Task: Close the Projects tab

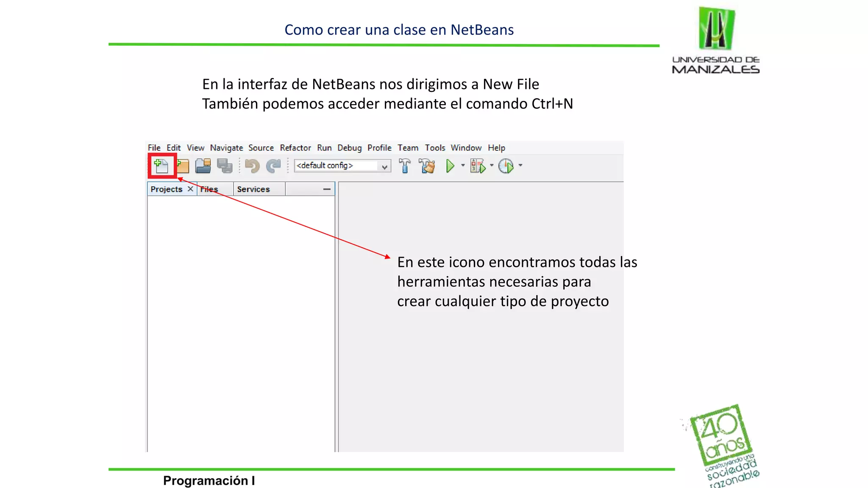Action: pyautogui.click(x=190, y=189)
